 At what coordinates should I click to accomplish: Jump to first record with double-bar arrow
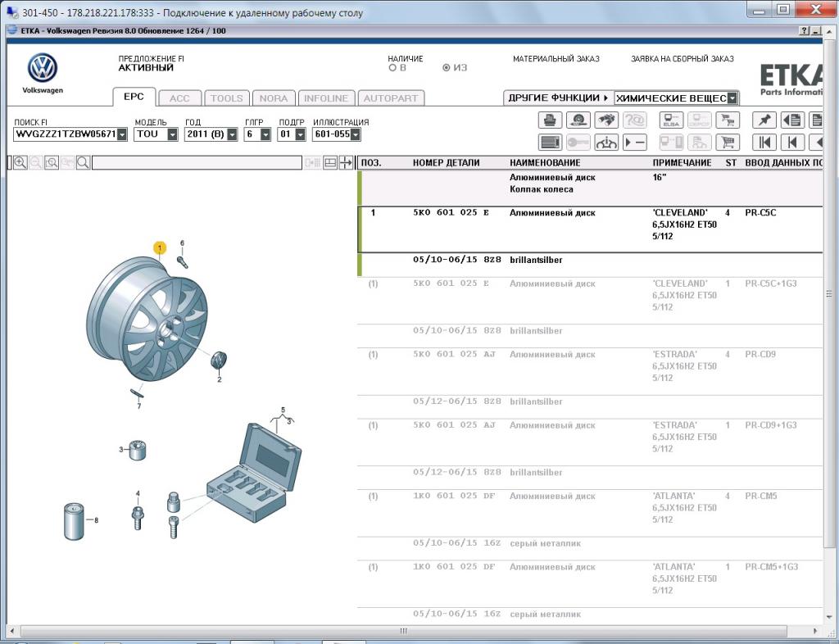point(764,143)
